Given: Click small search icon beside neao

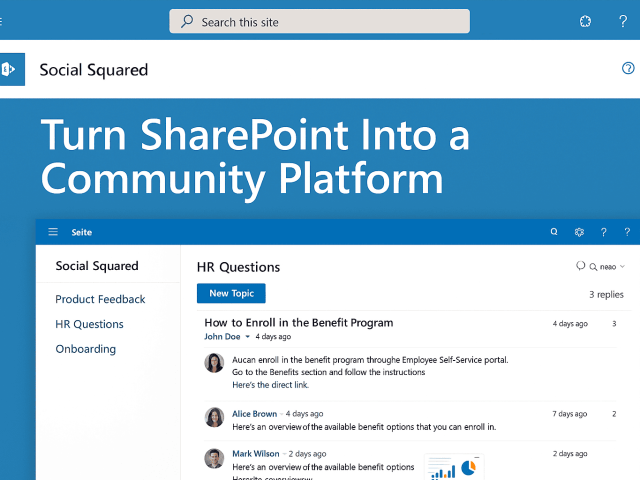Looking at the screenshot, I should (x=593, y=267).
